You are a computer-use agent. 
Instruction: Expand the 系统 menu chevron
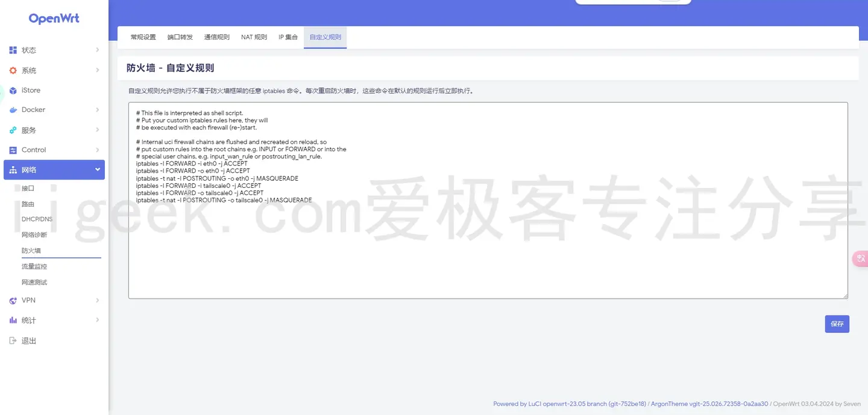click(x=98, y=70)
